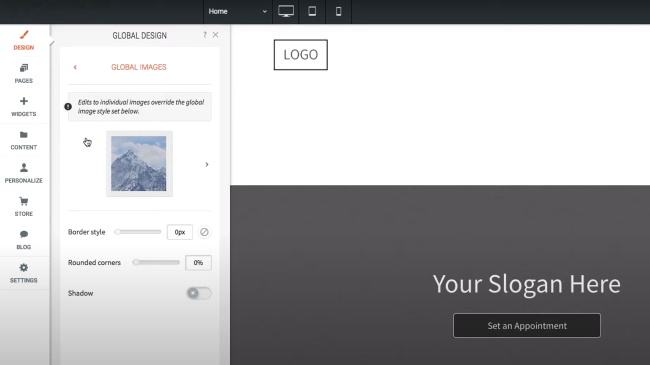Click the Shadow label

(80, 293)
